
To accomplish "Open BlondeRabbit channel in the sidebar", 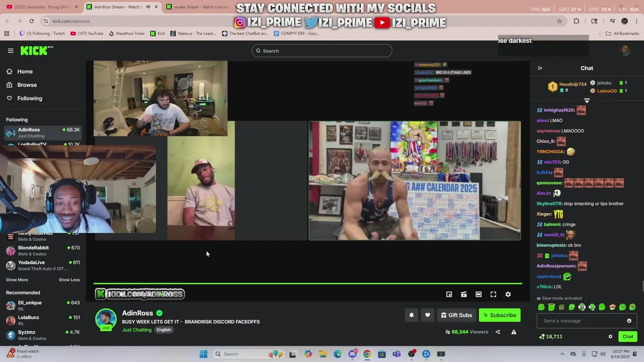I will (43, 250).
